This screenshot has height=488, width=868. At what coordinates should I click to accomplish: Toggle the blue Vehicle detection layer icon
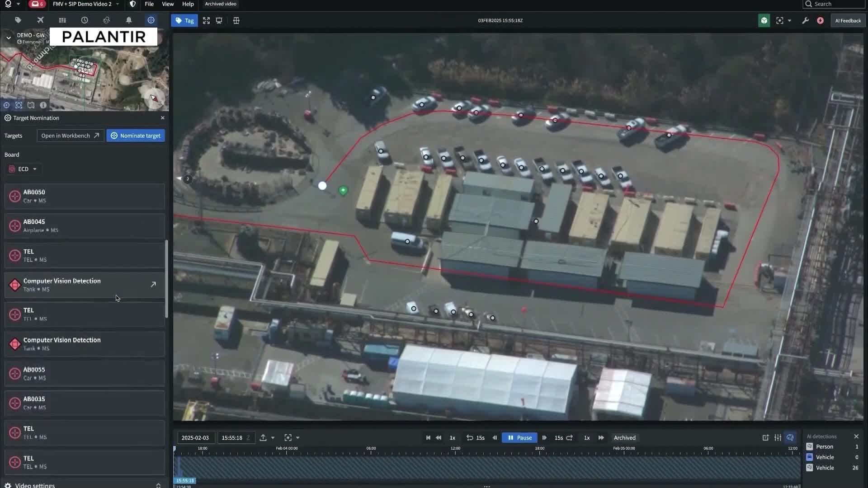coord(810,457)
